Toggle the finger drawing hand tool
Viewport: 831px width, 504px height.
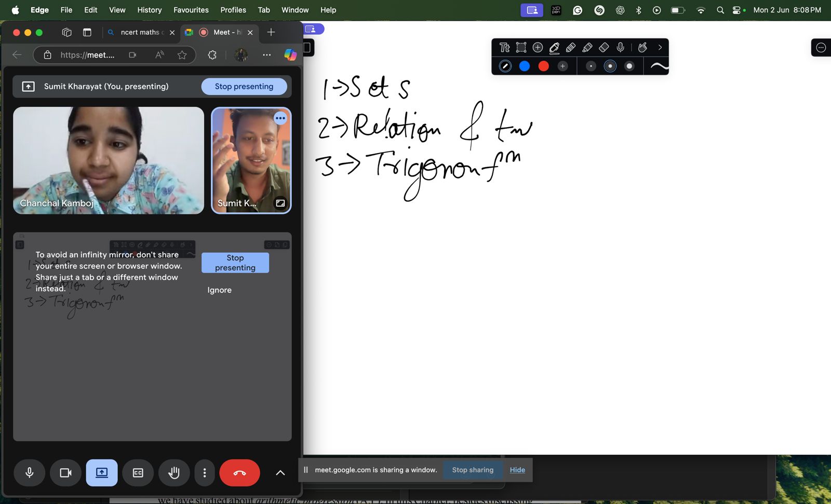pos(642,48)
